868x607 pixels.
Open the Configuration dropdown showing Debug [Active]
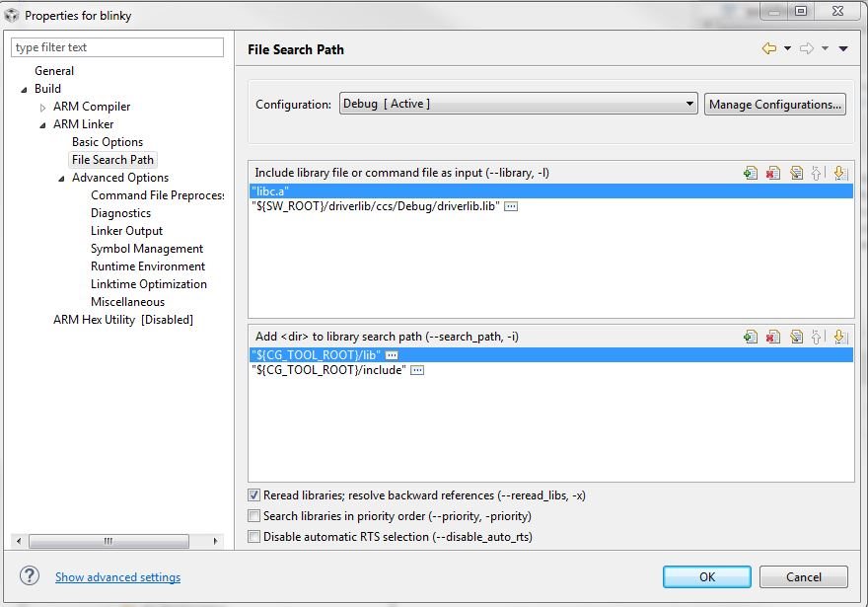pyautogui.click(x=518, y=104)
